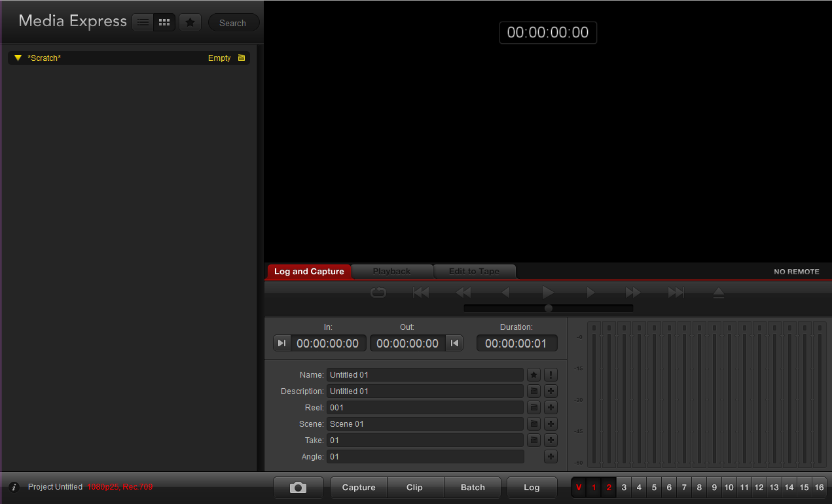Click the Capture button
This screenshot has height=504, width=832.
[359, 488]
